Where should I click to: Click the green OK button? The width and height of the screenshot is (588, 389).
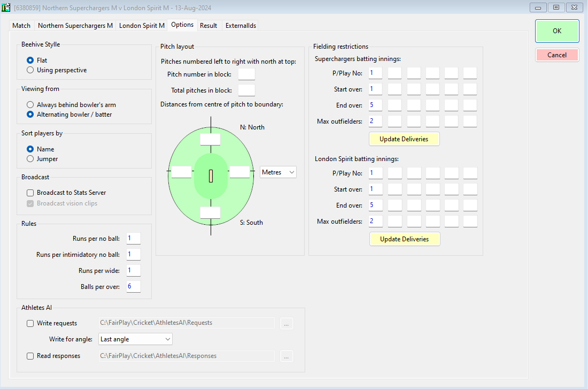click(x=557, y=31)
